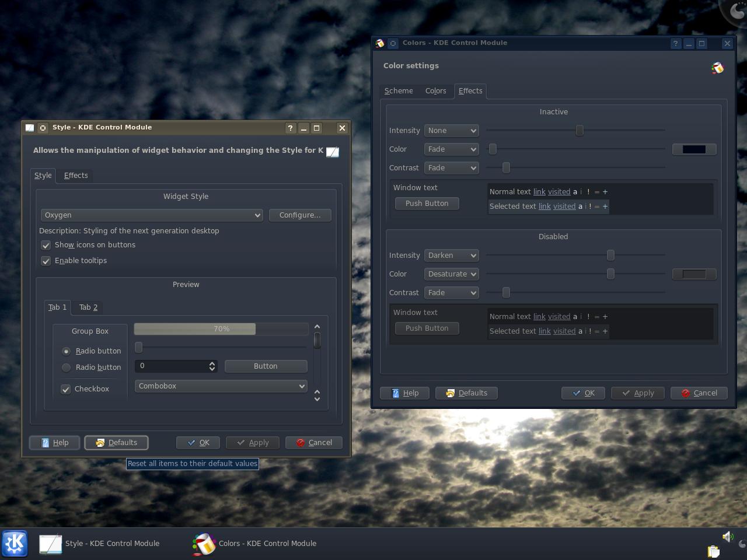
Task: Click the Disabled Intensity slider handle
Action: point(610,256)
